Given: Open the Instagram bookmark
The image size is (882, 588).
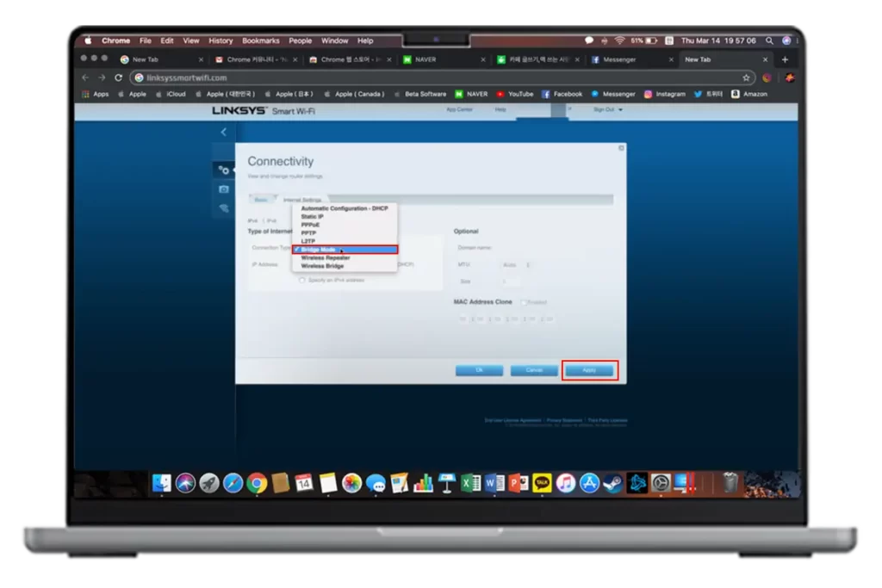Looking at the screenshot, I should 664,94.
